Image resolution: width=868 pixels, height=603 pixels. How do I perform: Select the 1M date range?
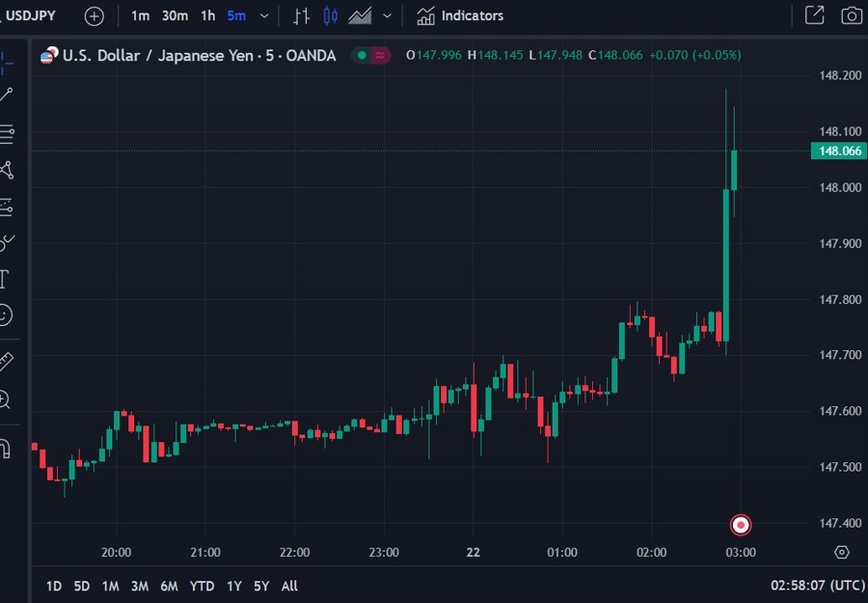pos(111,586)
